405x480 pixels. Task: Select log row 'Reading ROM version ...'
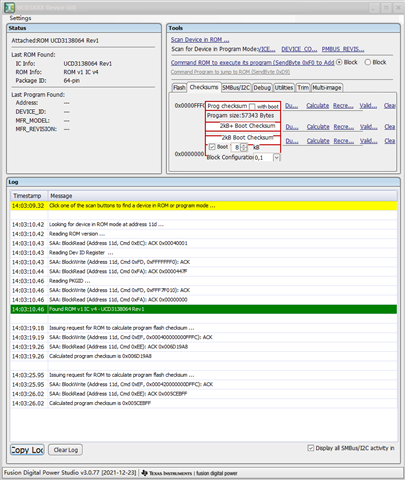tap(204, 234)
